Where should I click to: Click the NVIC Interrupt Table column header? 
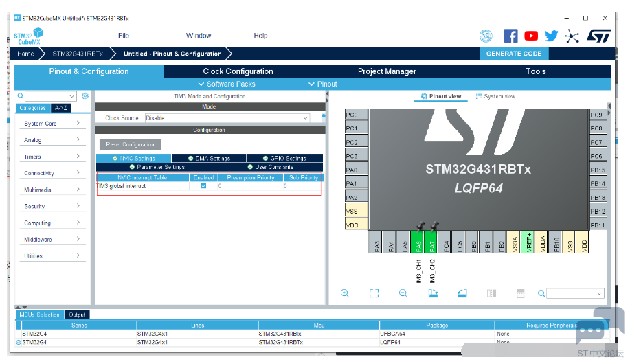[142, 177]
